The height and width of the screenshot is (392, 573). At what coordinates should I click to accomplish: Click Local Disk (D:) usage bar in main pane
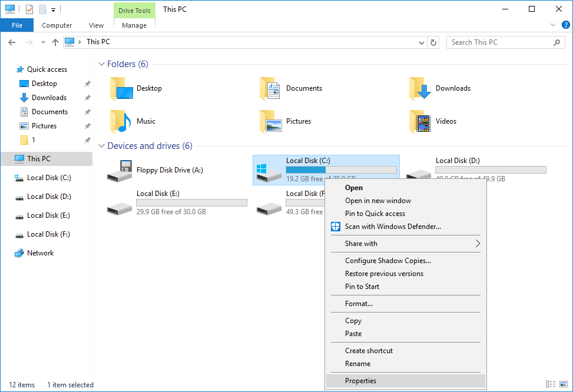[x=491, y=170]
